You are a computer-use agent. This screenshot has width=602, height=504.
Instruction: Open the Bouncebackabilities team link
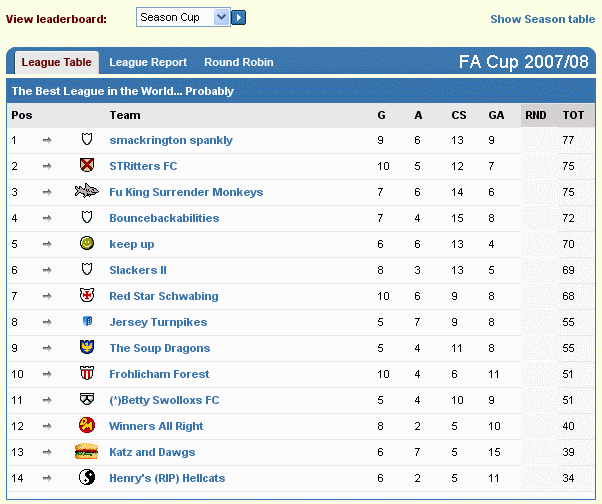[164, 218]
